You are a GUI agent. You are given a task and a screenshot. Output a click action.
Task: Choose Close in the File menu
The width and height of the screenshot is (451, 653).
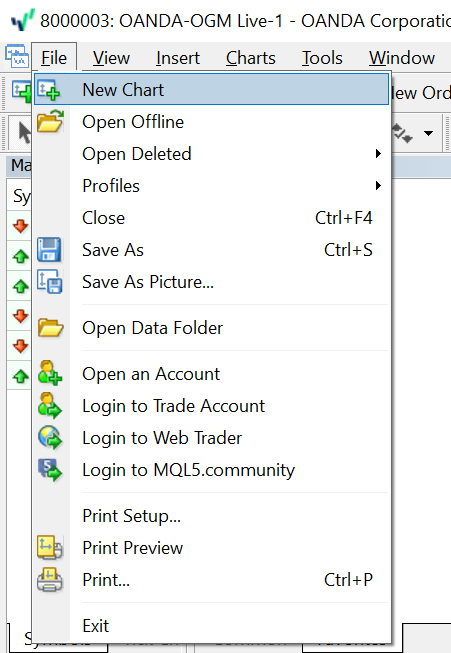pyautogui.click(x=212, y=218)
